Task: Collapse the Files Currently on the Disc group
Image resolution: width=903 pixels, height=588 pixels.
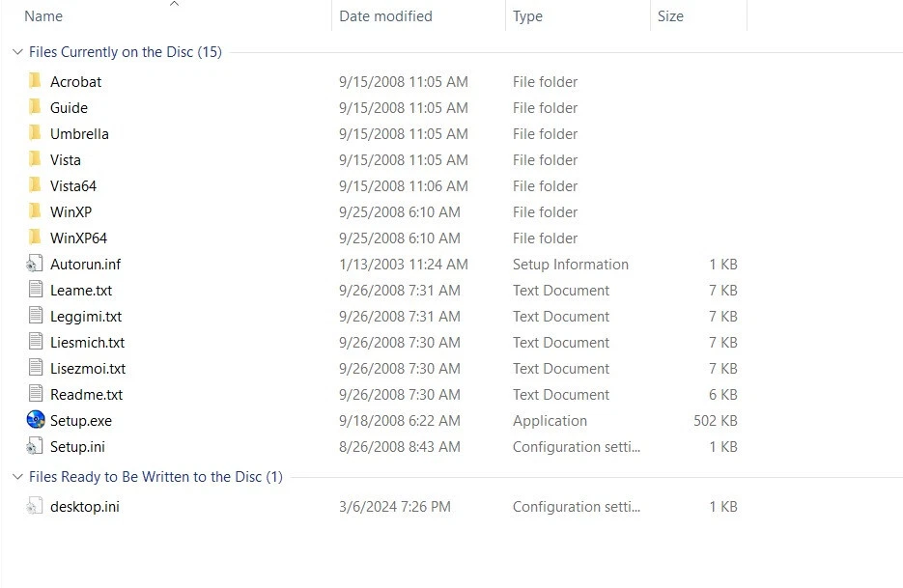Action: tap(17, 52)
